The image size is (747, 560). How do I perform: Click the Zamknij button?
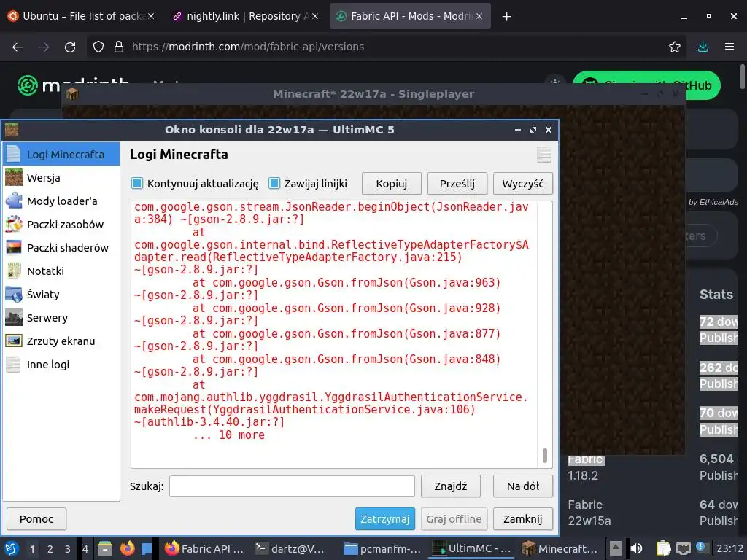(523, 519)
